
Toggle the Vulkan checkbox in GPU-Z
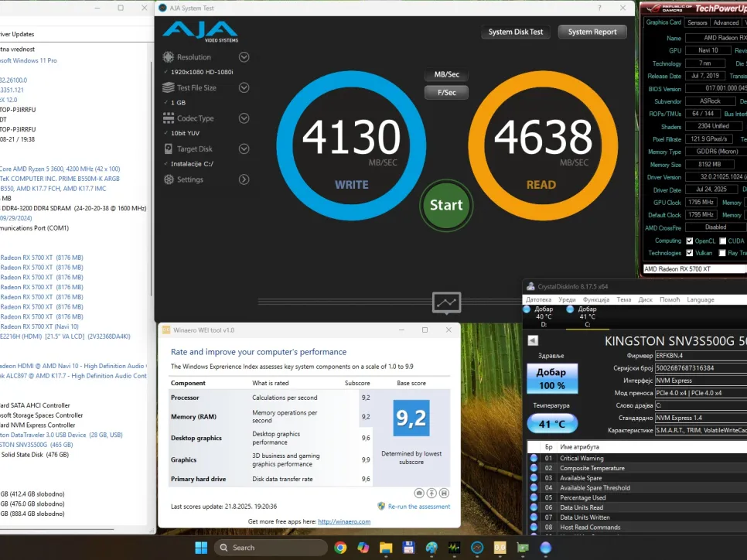690,253
